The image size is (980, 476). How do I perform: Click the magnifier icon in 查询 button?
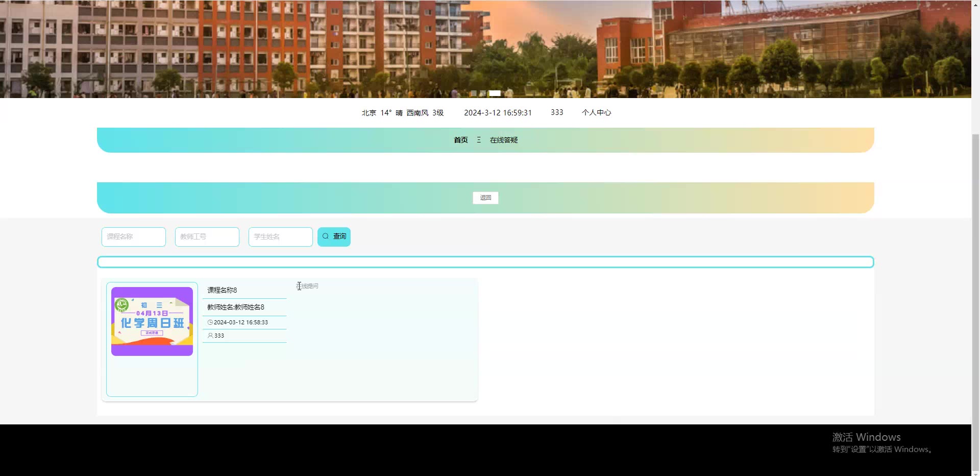[326, 236]
